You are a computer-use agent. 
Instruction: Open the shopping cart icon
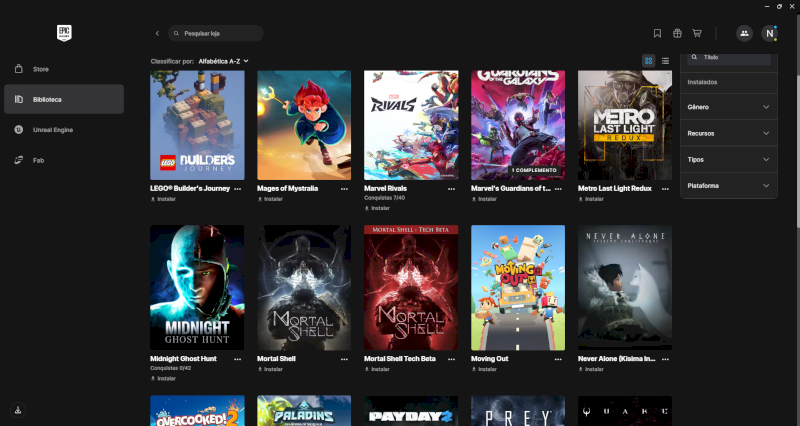pos(697,33)
